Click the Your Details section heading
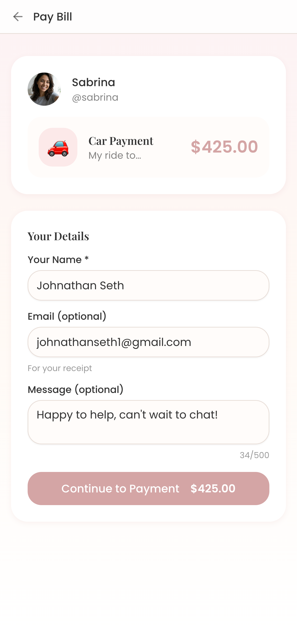297x644 pixels. coord(58,236)
